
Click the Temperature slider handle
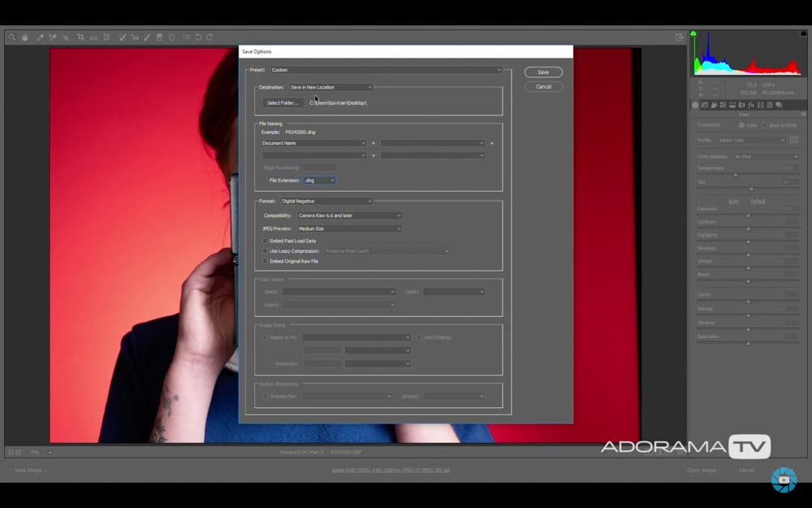pos(736,175)
